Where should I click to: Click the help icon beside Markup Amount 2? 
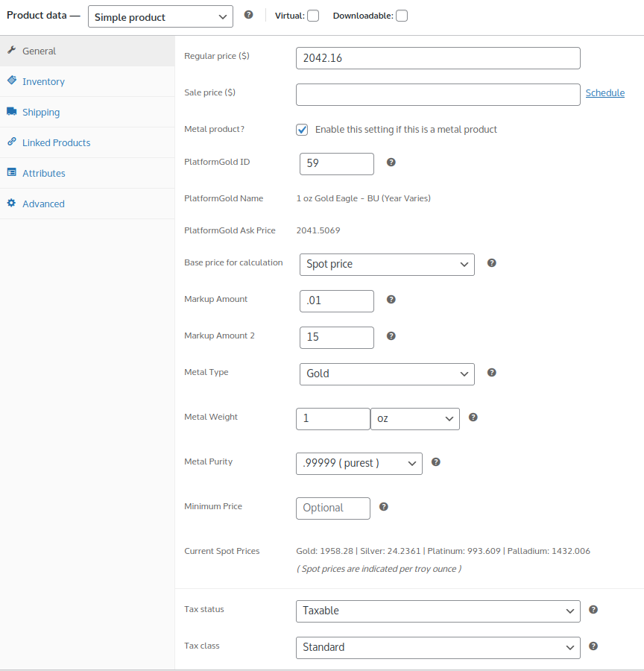(x=391, y=336)
